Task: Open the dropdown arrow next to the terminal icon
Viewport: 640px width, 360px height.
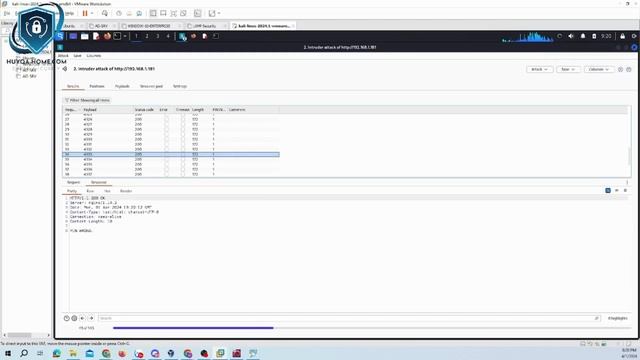Action: pyautogui.click(x=125, y=36)
